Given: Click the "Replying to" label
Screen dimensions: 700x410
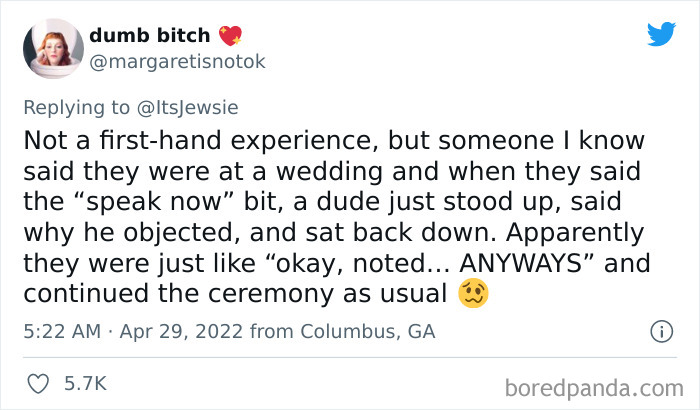Looking at the screenshot, I should pos(76,108).
